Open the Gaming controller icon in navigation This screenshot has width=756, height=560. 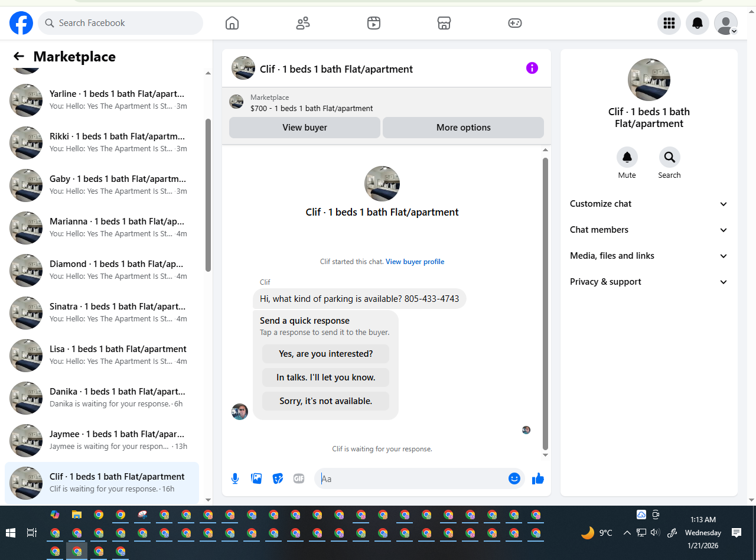[x=515, y=23]
